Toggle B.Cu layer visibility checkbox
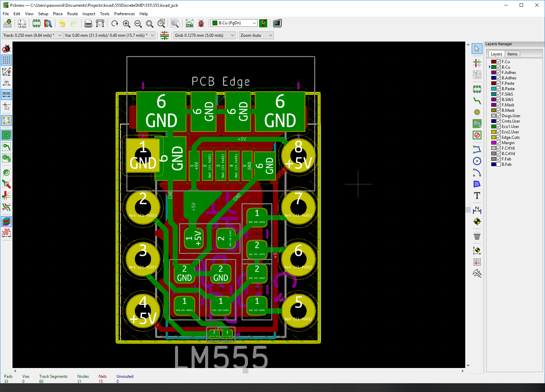This screenshot has height=392, width=545. [498, 67]
